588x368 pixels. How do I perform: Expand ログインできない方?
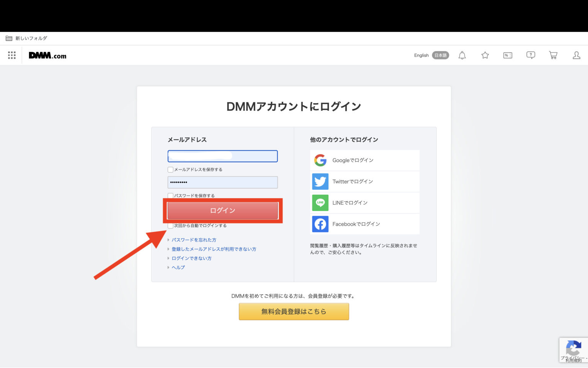pyautogui.click(x=191, y=258)
